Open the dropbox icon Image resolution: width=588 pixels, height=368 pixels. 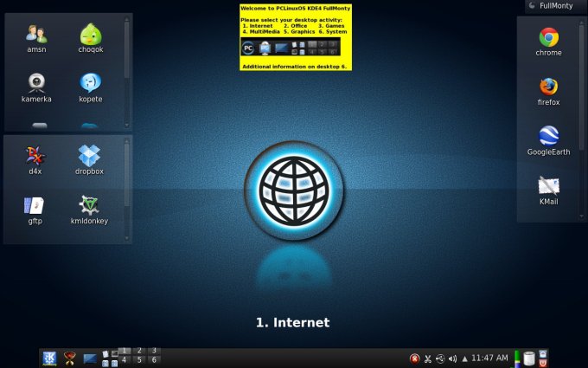[89, 160]
